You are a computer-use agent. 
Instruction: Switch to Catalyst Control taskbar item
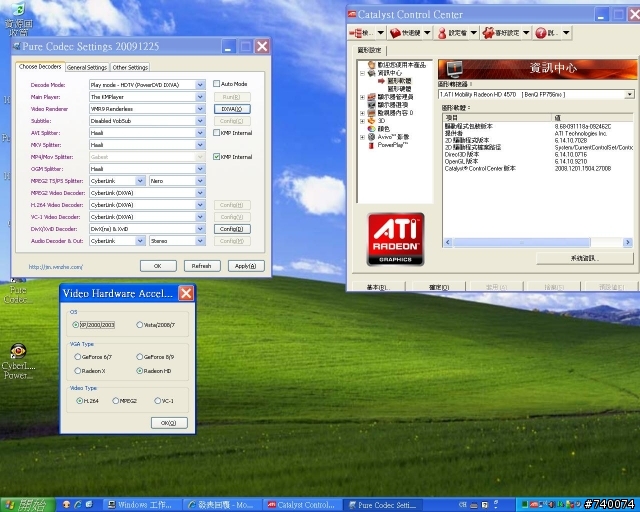[x=302, y=505]
